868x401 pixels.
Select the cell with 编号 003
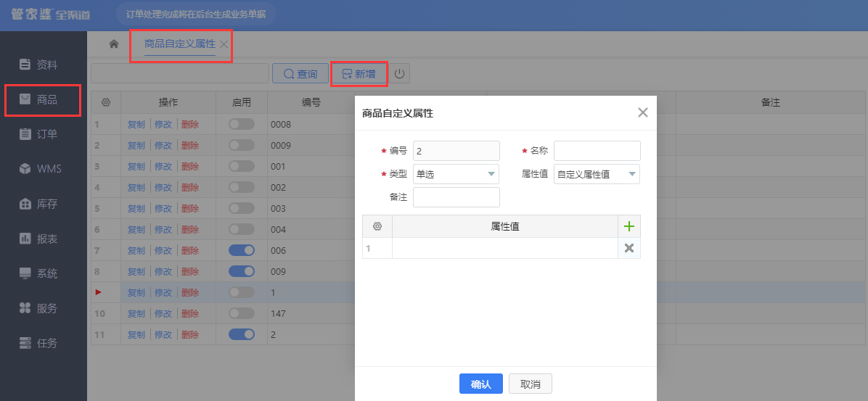pyautogui.click(x=311, y=209)
